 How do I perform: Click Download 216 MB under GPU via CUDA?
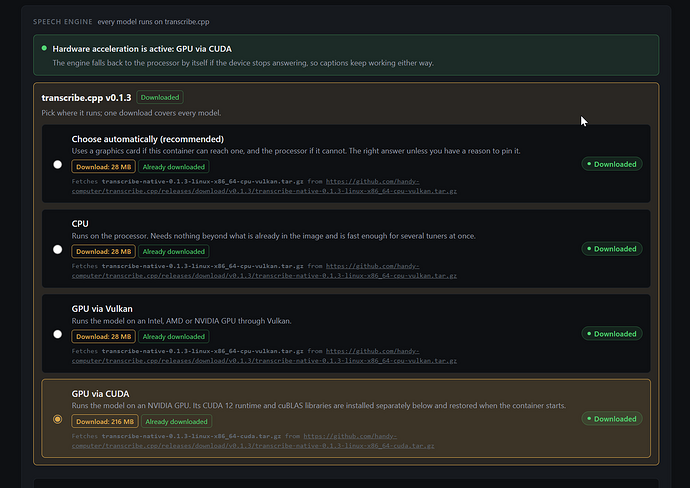pos(105,422)
